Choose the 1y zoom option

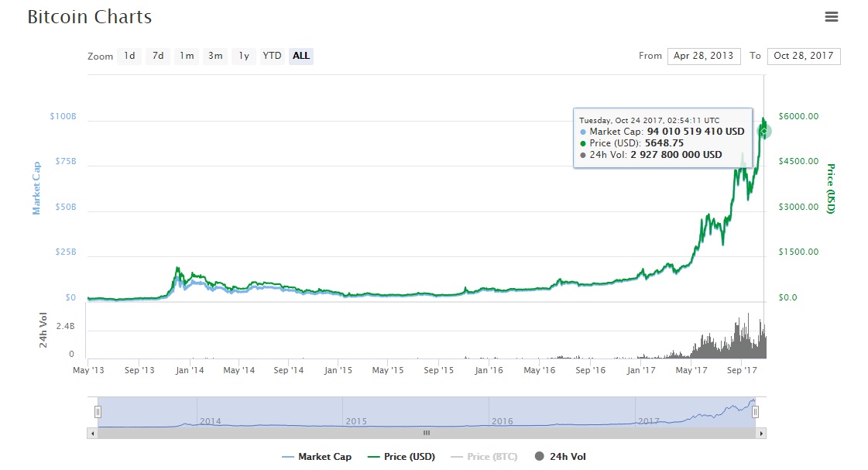[x=244, y=56]
